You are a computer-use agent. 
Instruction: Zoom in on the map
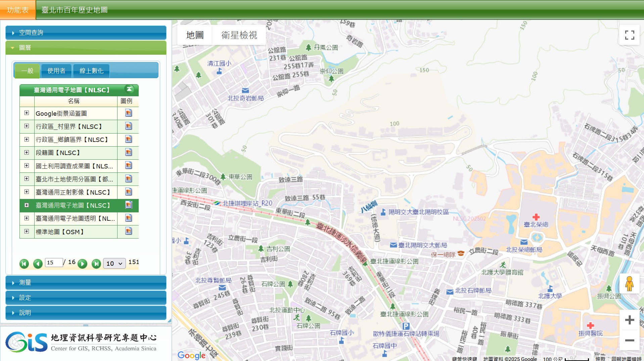coord(630,320)
